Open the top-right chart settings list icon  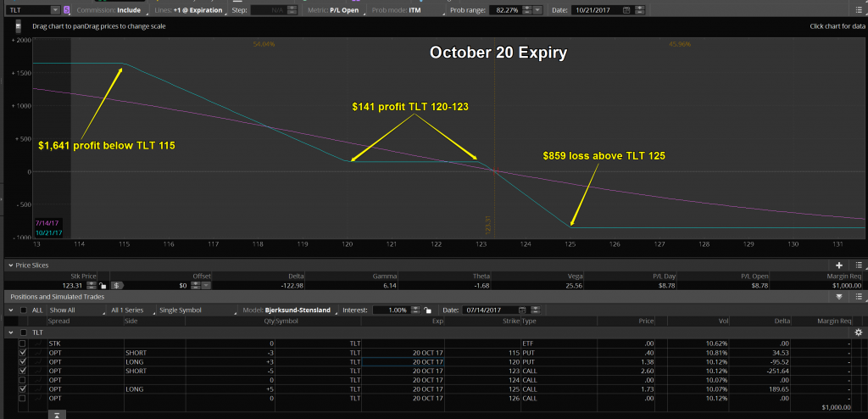(858, 9)
